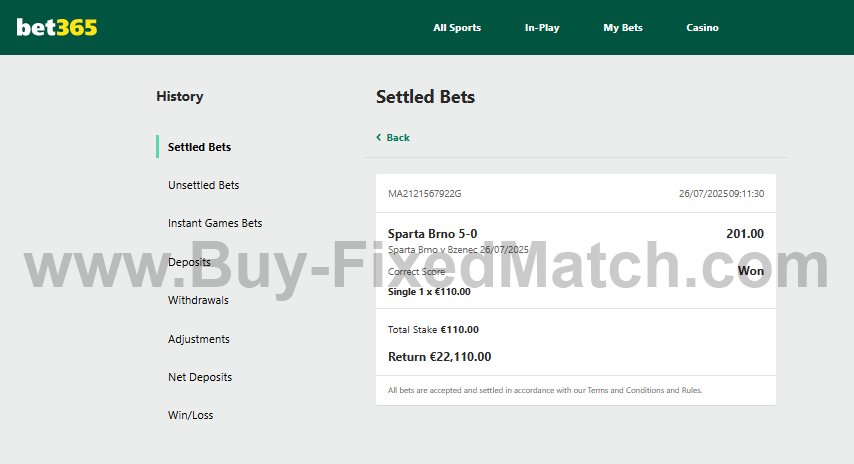Click the bet365 logo

tap(57, 28)
